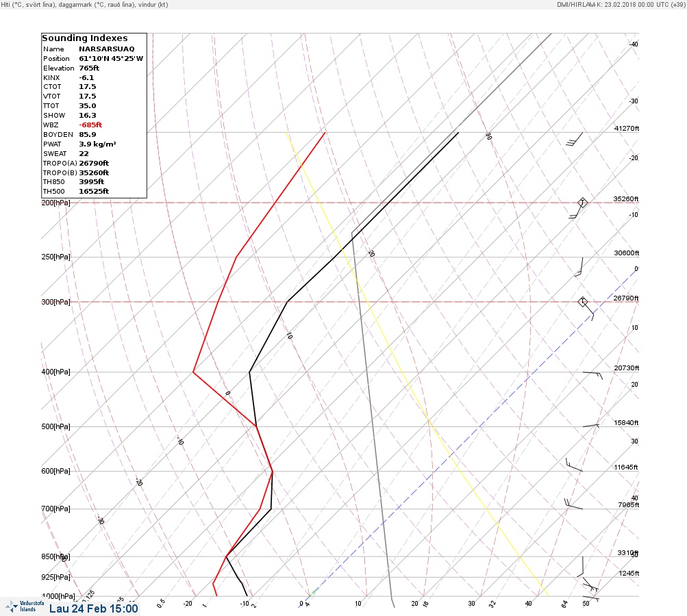Click the TROPO(A) value '26790ft'
The height and width of the screenshot is (616, 687).
click(x=94, y=164)
